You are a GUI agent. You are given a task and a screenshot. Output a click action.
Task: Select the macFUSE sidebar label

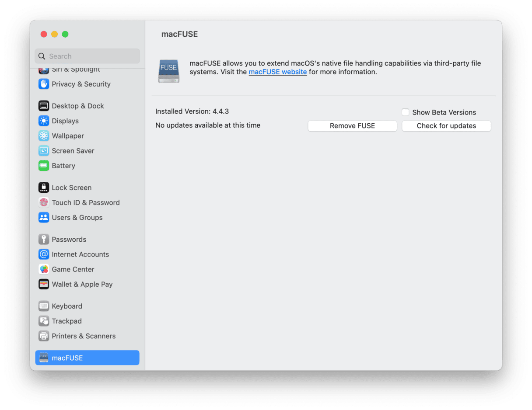(x=67, y=358)
